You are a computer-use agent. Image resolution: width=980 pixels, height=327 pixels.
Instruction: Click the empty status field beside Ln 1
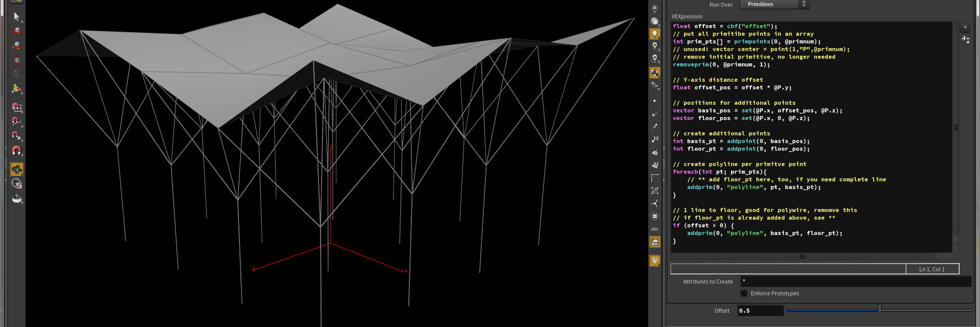pyautogui.click(x=788, y=269)
